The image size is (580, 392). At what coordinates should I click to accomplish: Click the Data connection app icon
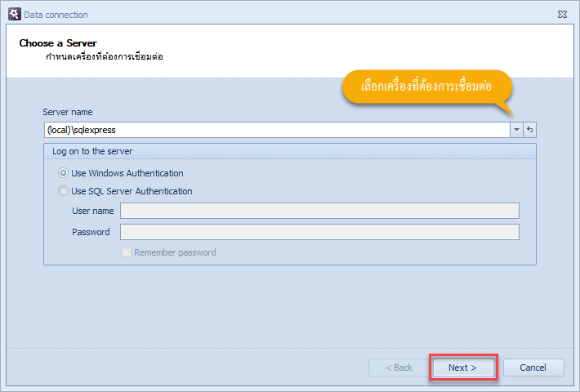click(x=15, y=14)
